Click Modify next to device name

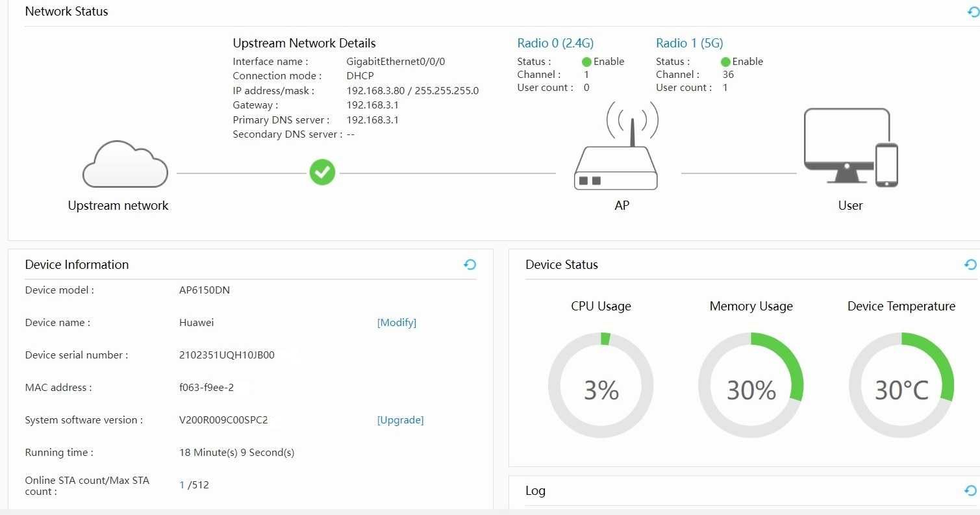pos(397,322)
